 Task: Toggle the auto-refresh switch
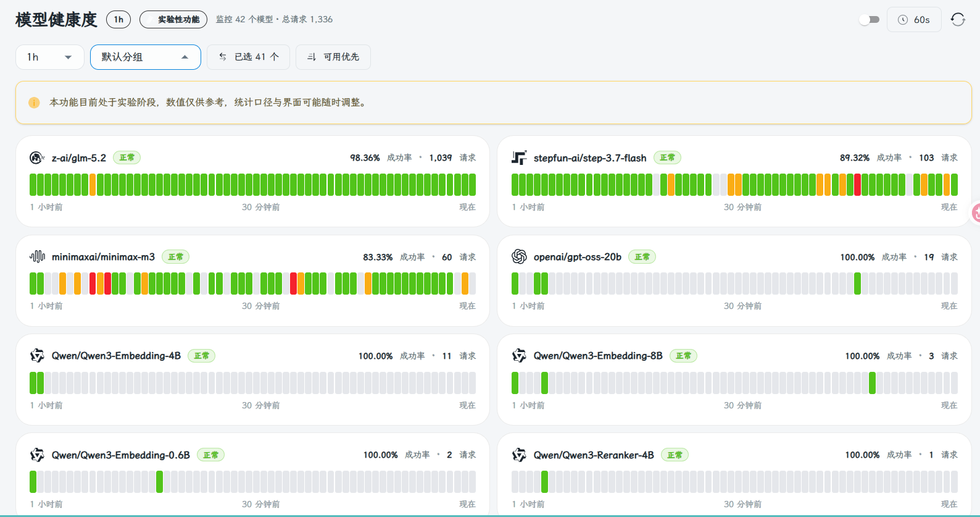pos(869,20)
